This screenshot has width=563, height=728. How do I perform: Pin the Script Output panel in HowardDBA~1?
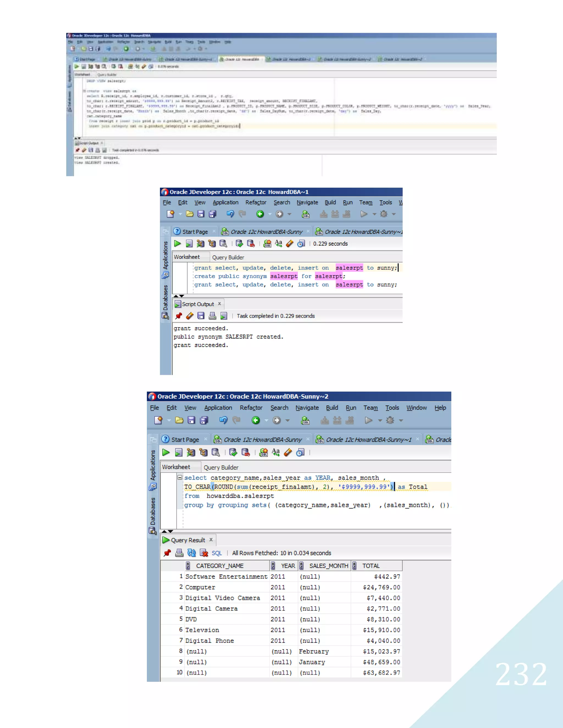(179, 316)
